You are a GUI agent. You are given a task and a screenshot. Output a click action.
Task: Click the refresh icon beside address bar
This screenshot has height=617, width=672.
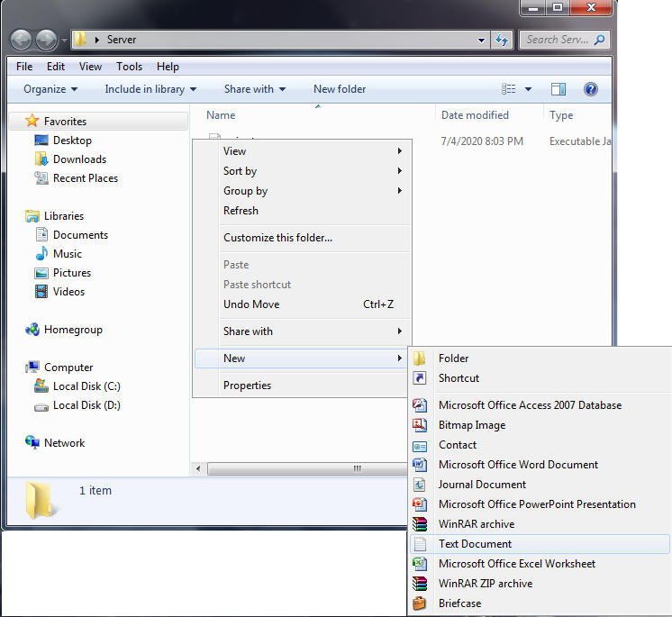[502, 40]
